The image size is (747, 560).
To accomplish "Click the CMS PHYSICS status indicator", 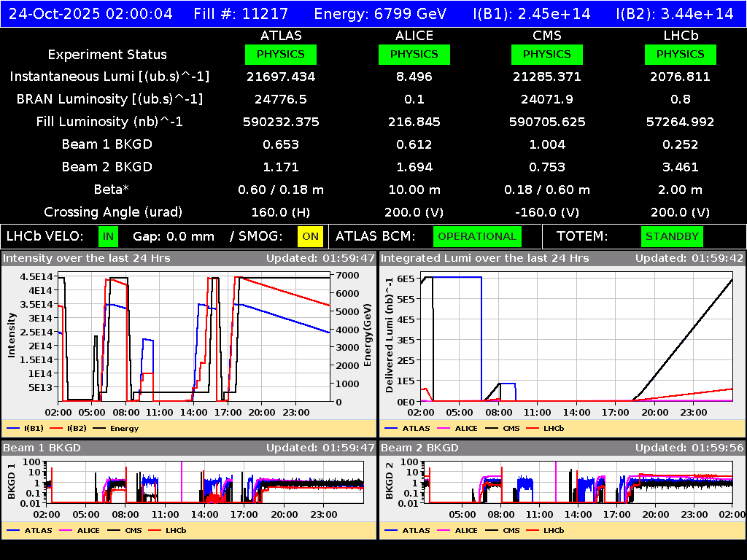I will [x=547, y=54].
